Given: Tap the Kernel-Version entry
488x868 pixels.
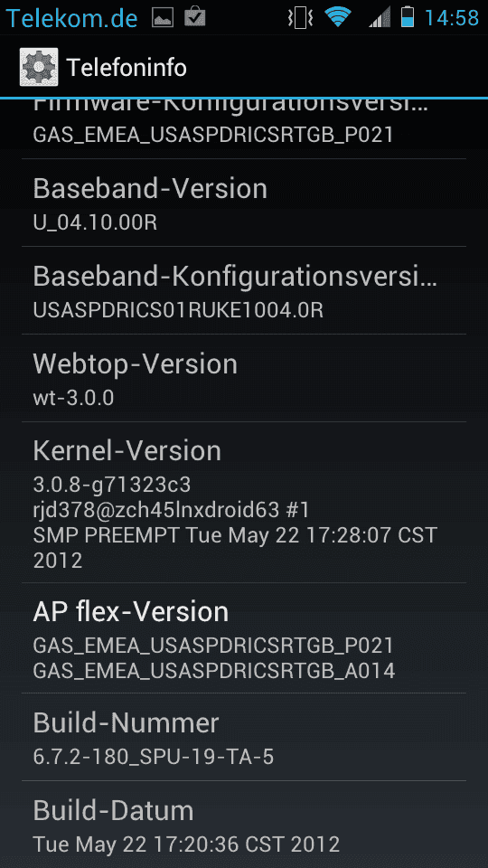Looking at the screenshot, I should (244, 503).
